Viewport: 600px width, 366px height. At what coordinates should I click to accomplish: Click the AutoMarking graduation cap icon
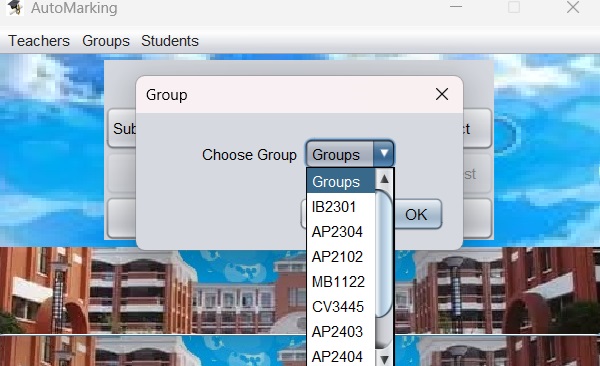tap(15, 8)
